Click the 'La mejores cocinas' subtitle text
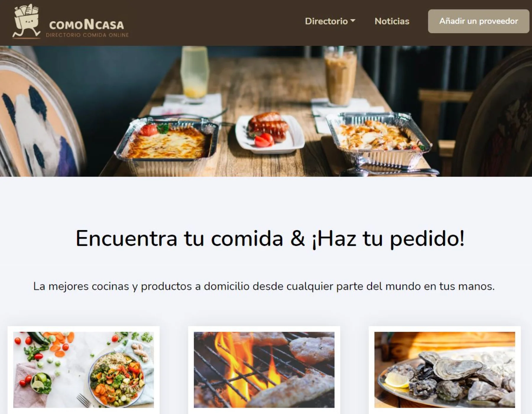Image resolution: width=532 pixels, height=414 pixels. (264, 286)
